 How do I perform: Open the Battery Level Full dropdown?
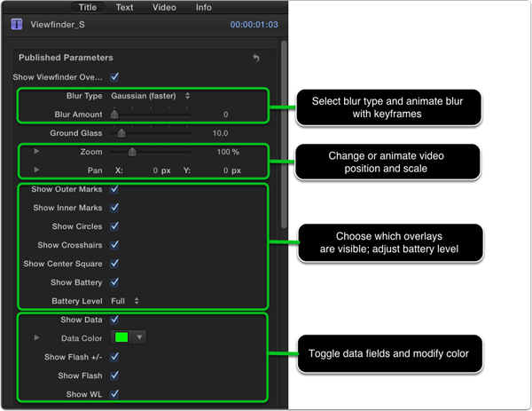(x=125, y=301)
